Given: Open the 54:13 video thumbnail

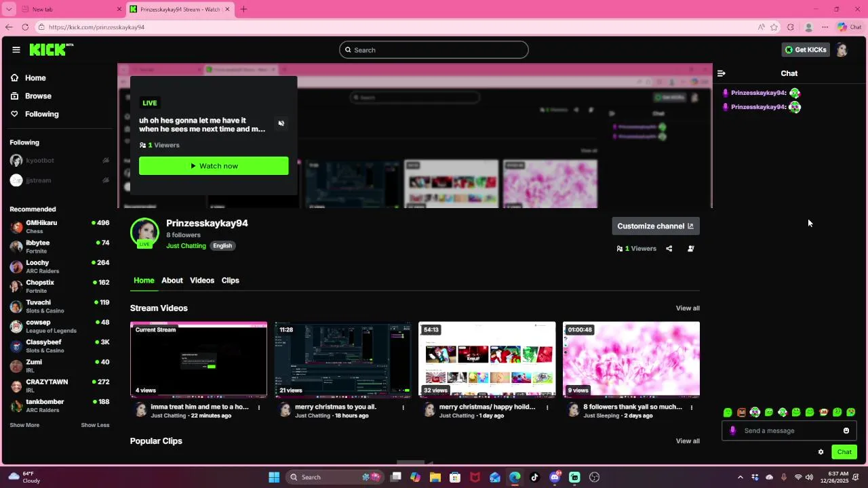Looking at the screenshot, I should coord(487,359).
